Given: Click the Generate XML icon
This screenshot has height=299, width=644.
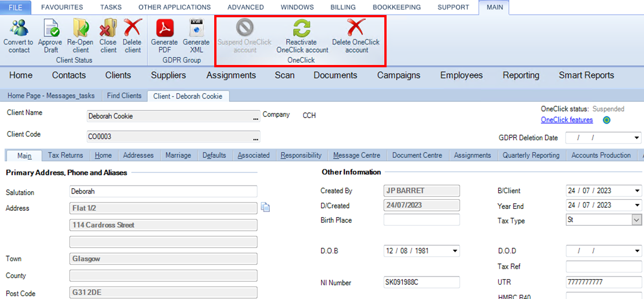Looking at the screenshot, I should pyautogui.click(x=196, y=28).
